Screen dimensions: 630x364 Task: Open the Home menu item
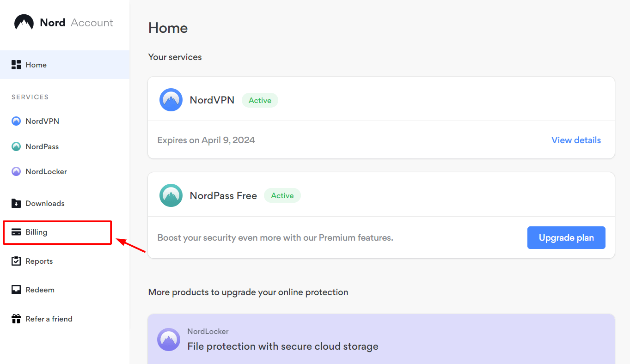point(65,65)
